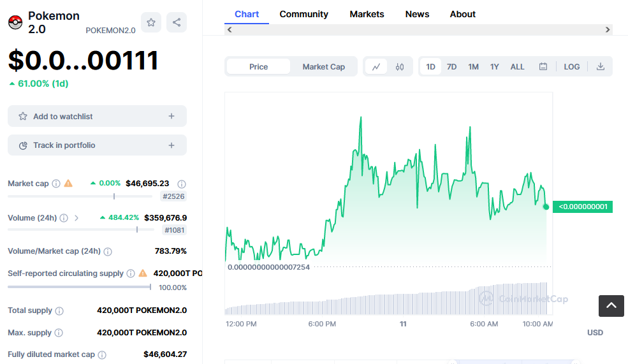Click the POKEMON2.0 ticker symbol
The height and width of the screenshot is (364, 628).
[x=110, y=31]
